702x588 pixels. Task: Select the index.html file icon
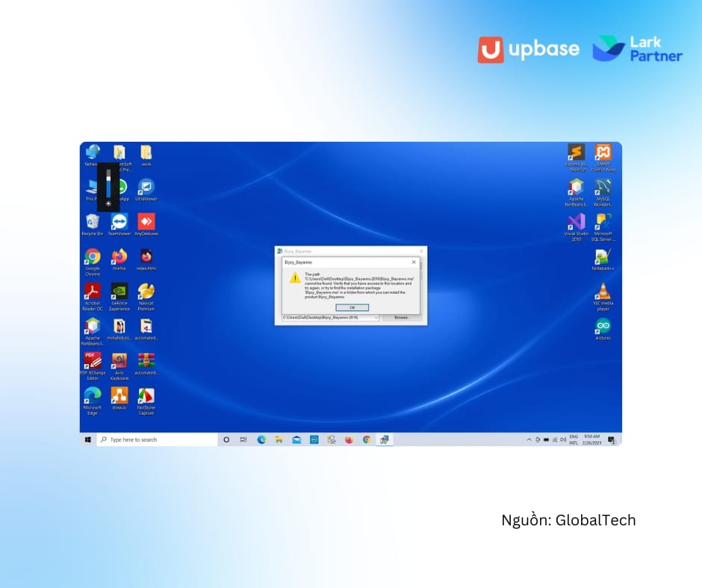pyautogui.click(x=146, y=260)
